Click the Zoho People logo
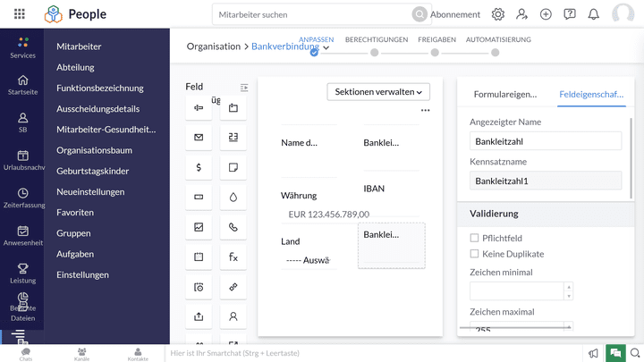 coord(53,14)
